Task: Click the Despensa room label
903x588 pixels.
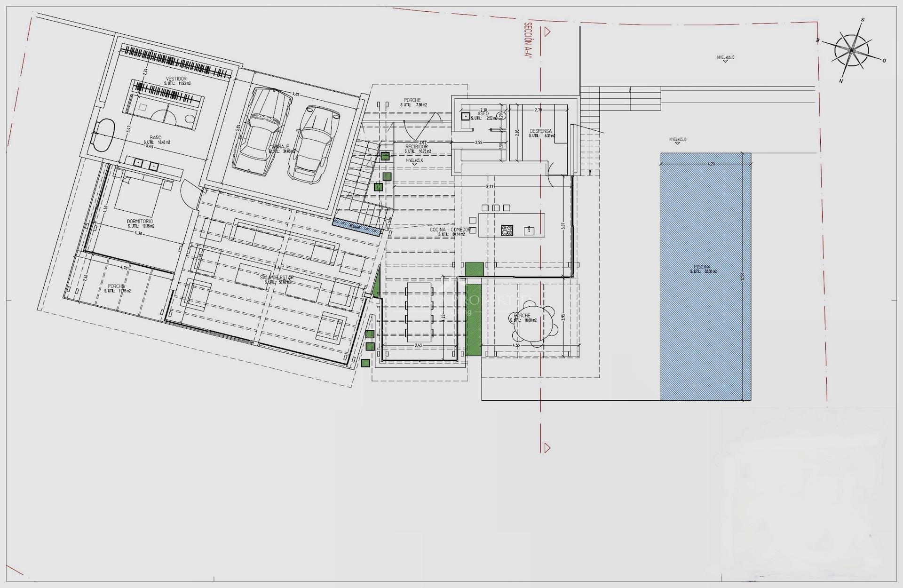Action: tap(540, 131)
